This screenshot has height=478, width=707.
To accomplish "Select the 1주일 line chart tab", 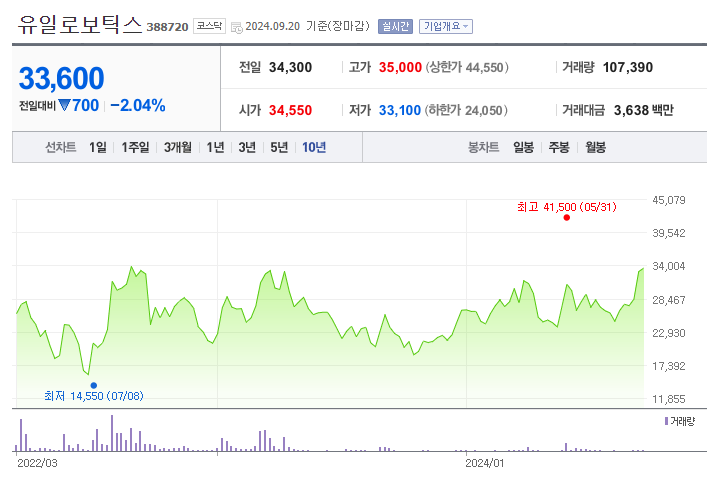I will point(135,147).
